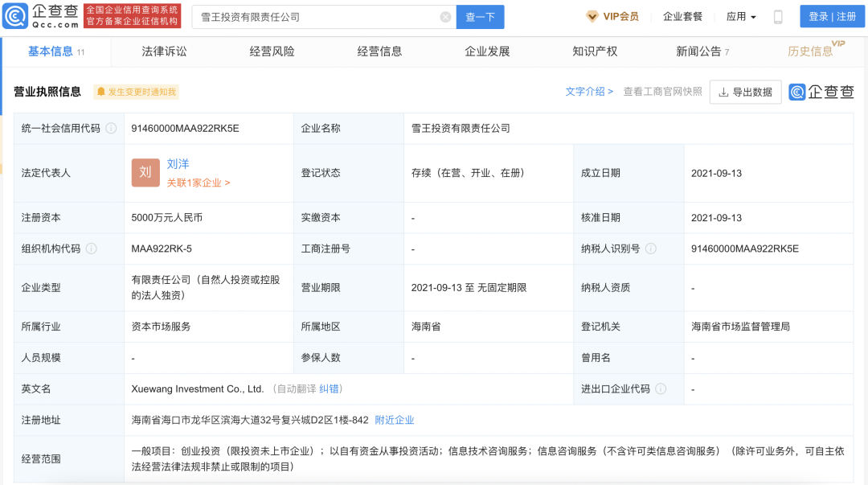Image resolution: width=868 pixels, height=485 pixels.
Task: Select registered address 海南省海口市龙华区 text
Action: [x=250, y=420]
